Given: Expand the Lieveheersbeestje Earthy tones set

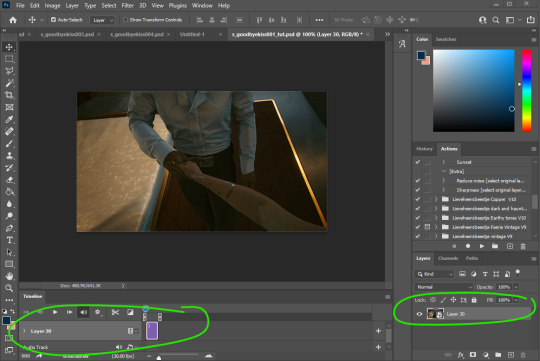Looking at the screenshot, I should click(x=436, y=218).
